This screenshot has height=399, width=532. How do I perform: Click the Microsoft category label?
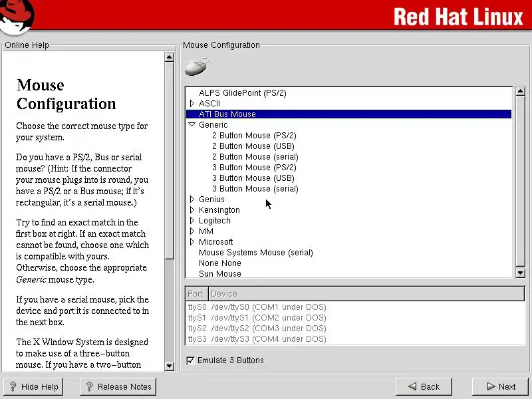point(215,241)
